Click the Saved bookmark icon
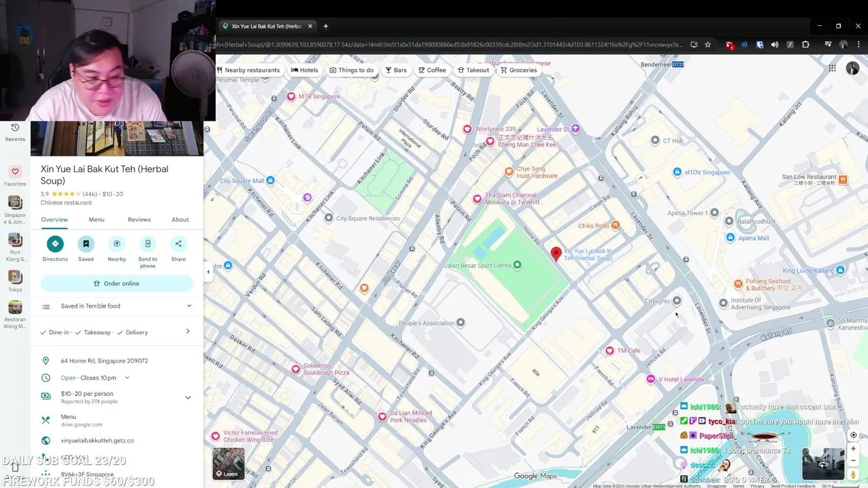 [x=85, y=244]
